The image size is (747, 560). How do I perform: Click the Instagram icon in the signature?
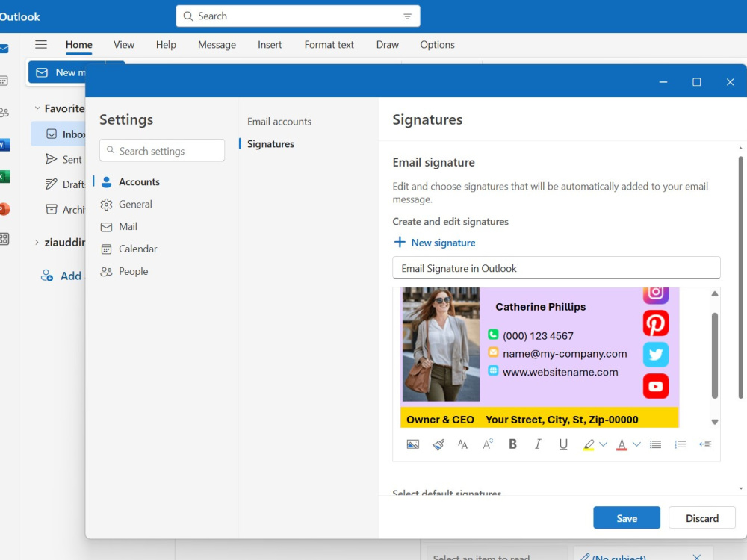656,295
